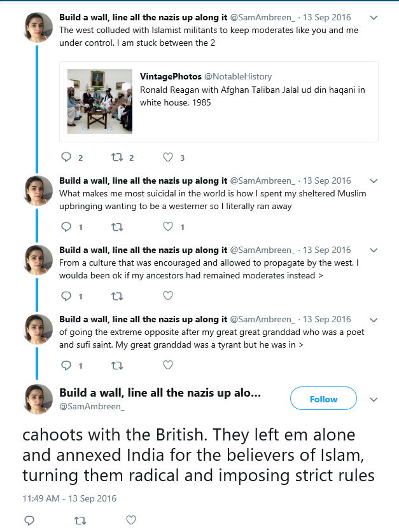Viewport: 399px width, 532px height.
Task: Retweet the sheltered Muslim upbringing tweet
Action: (117, 227)
